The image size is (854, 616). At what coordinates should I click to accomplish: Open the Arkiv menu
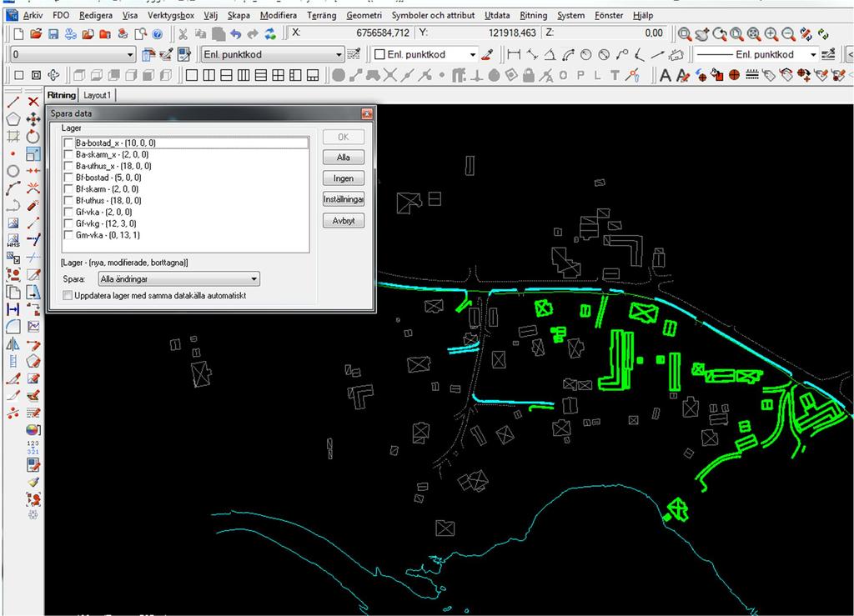[33, 15]
